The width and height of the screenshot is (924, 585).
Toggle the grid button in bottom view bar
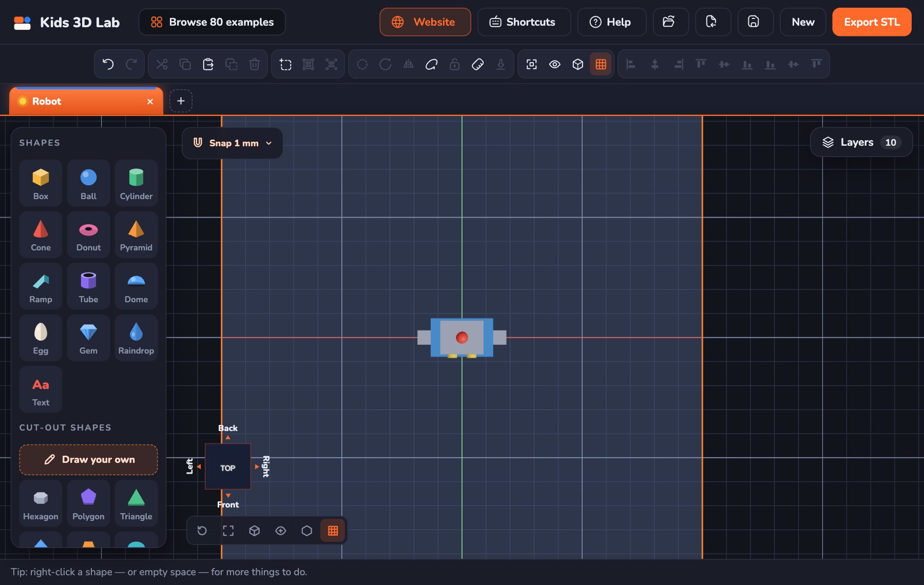pos(333,531)
